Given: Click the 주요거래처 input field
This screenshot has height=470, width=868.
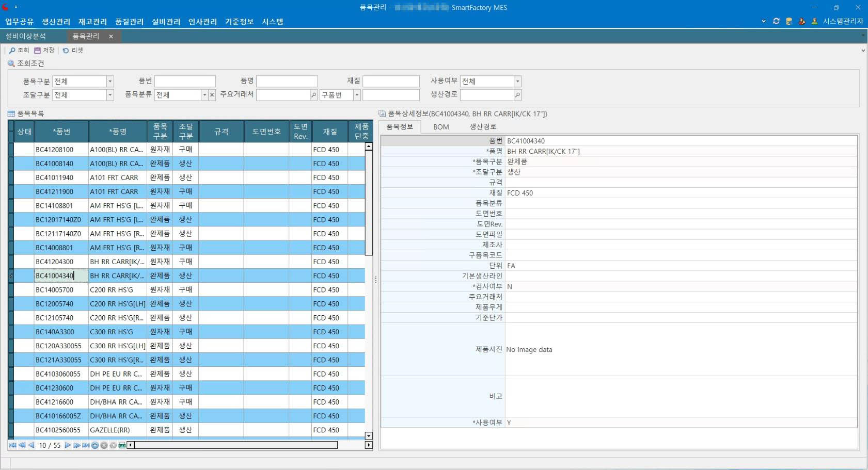Looking at the screenshot, I should click(x=283, y=95).
